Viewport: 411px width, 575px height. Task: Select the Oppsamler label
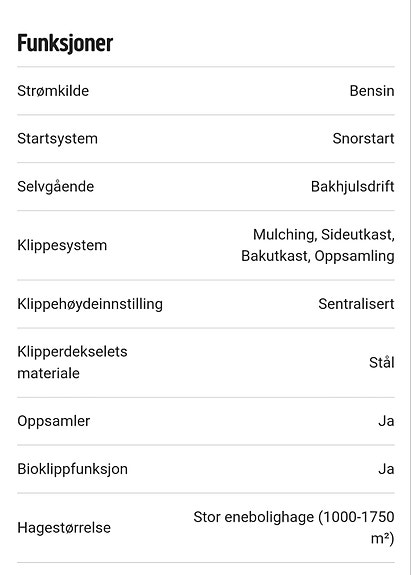54,421
